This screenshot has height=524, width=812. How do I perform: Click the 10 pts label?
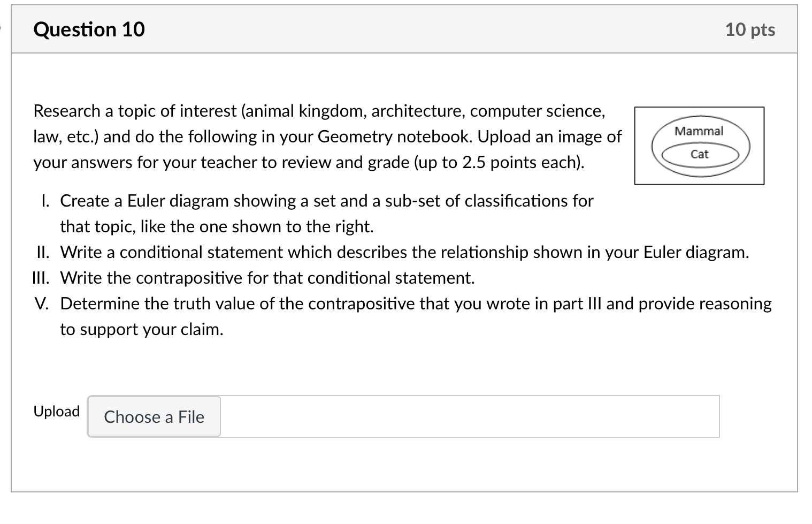pos(750,29)
